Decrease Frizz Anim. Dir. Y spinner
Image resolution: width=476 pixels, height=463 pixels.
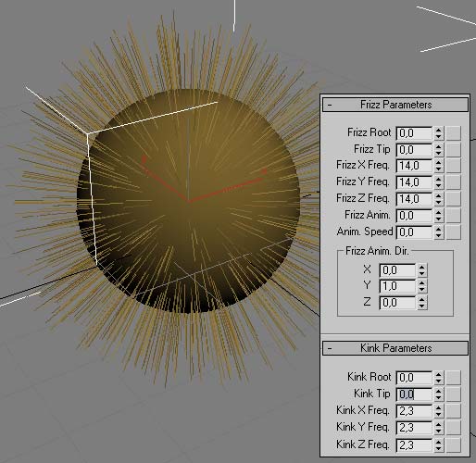422,290
